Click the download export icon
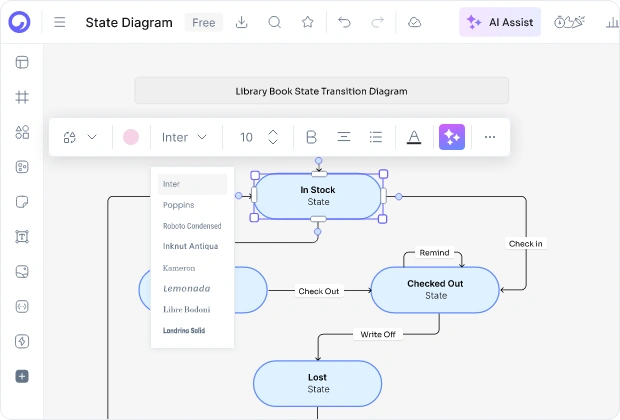This screenshot has height=420, width=620. pos(241,22)
